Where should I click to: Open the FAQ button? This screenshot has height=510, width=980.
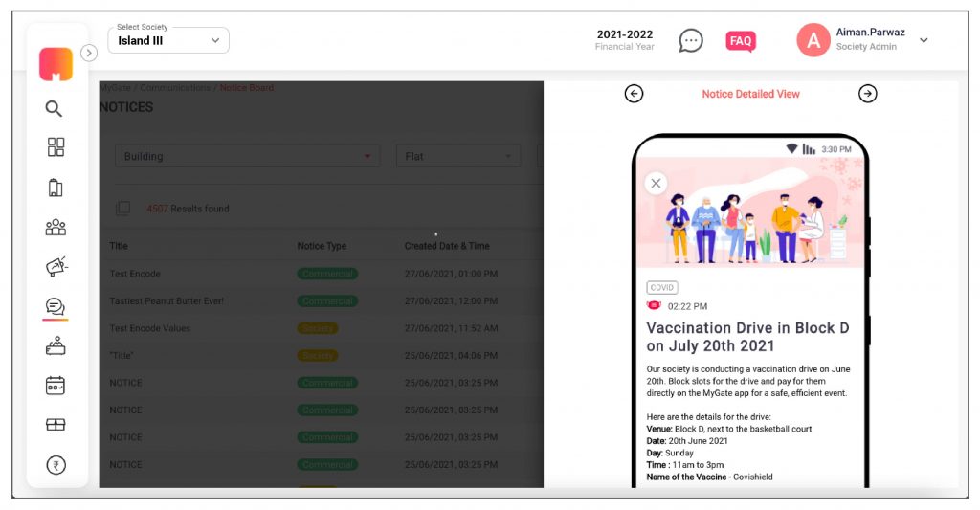coord(741,41)
